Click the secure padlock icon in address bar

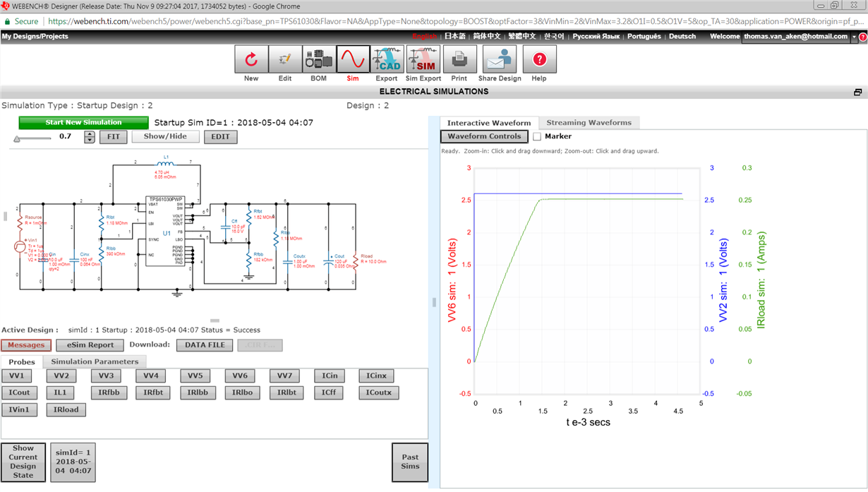click(6, 21)
